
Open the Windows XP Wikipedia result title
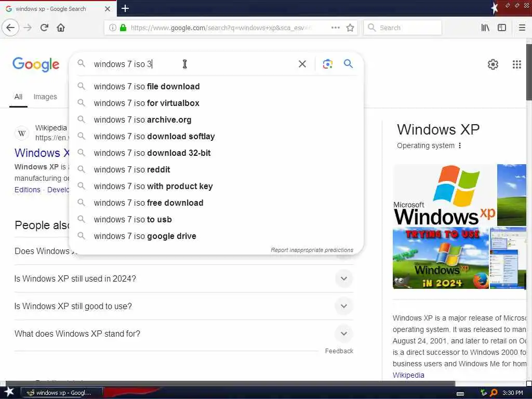point(42,153)
